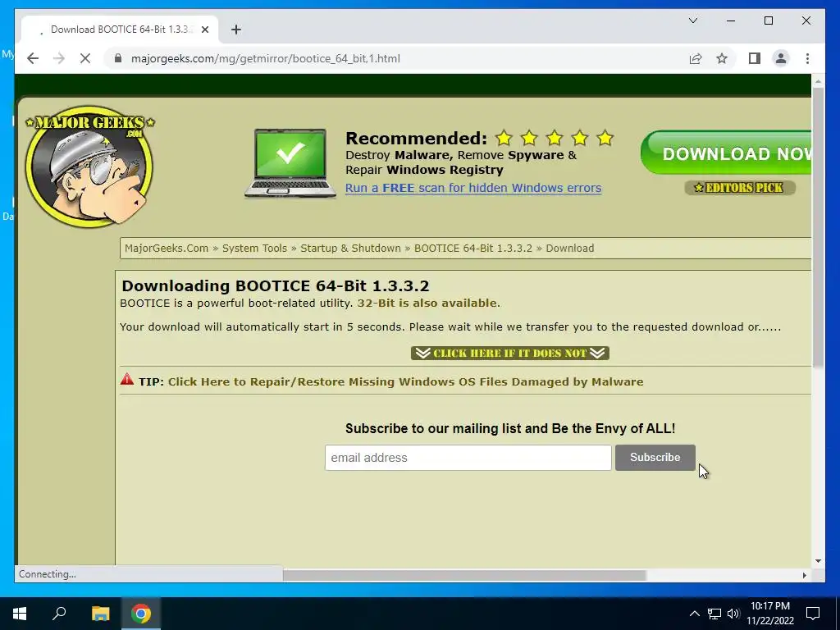Open the tab search chevron
Viewport: 840px width, 630px height.
tap(692, 21)
